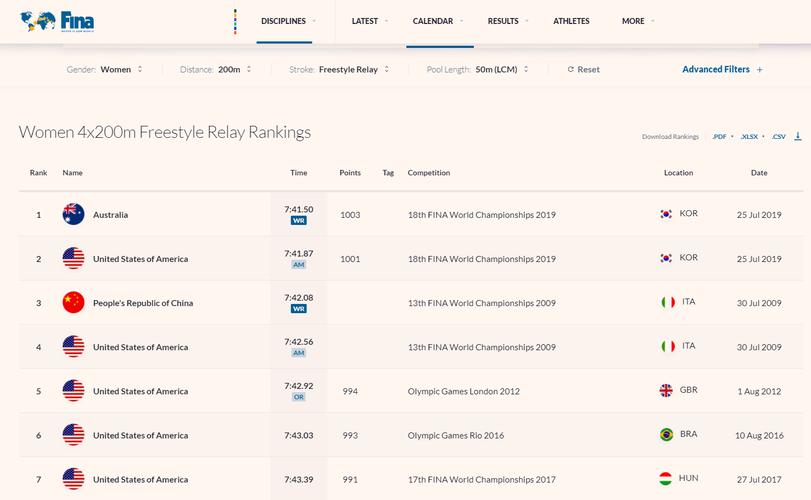The height and width of the screenshot is (500, 811).
Task: Click the Brazil flag in Rio 2016 row
Action: pyautogui.click(x=666, y=435)
